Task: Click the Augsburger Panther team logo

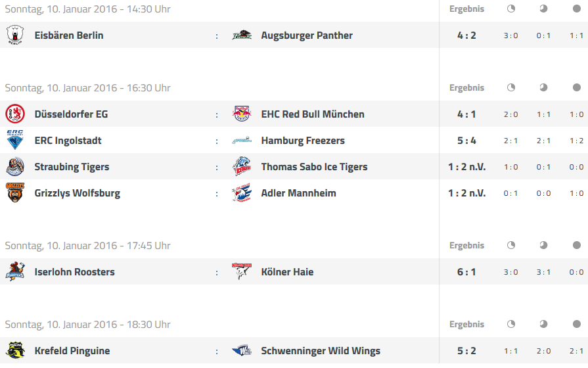Action: 242,35
